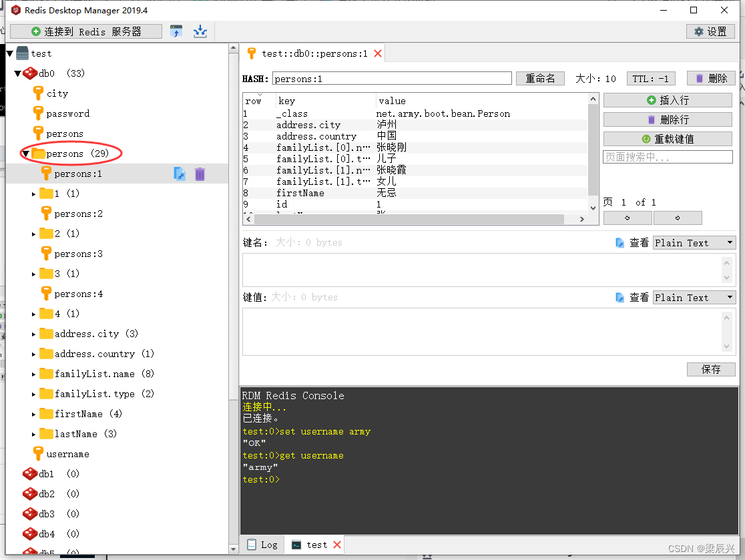Open the settings button with gear icon

[x=710, y=31]
